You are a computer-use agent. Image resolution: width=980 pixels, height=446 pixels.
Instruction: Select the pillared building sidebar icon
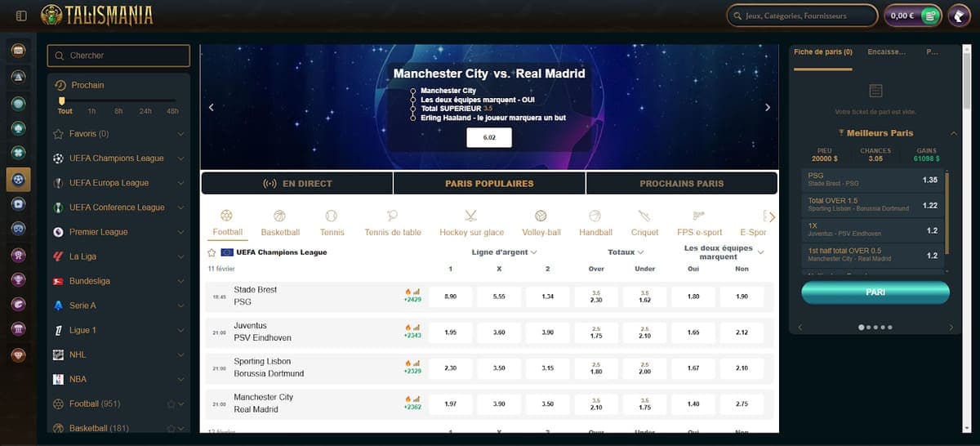tap(18, 329)
